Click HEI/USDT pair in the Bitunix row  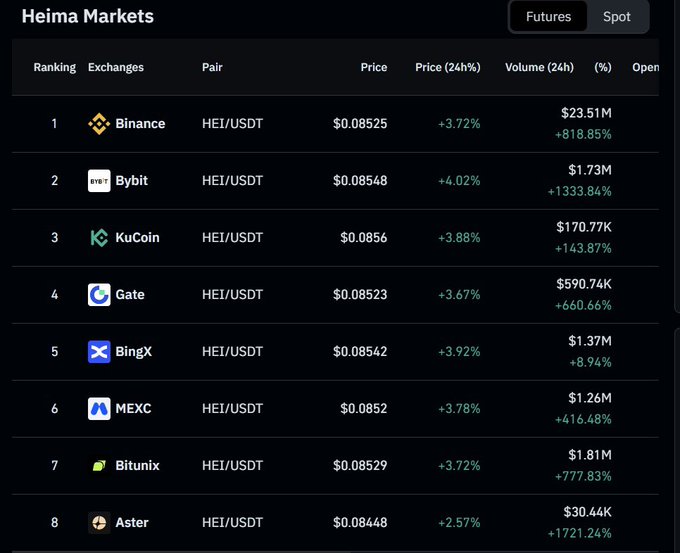(x=232, y=465)
